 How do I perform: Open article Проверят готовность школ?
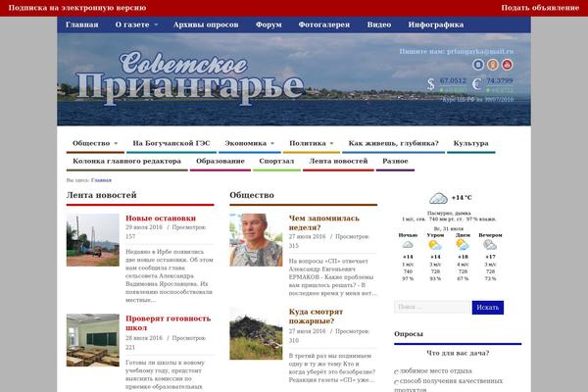click(168, 323)
